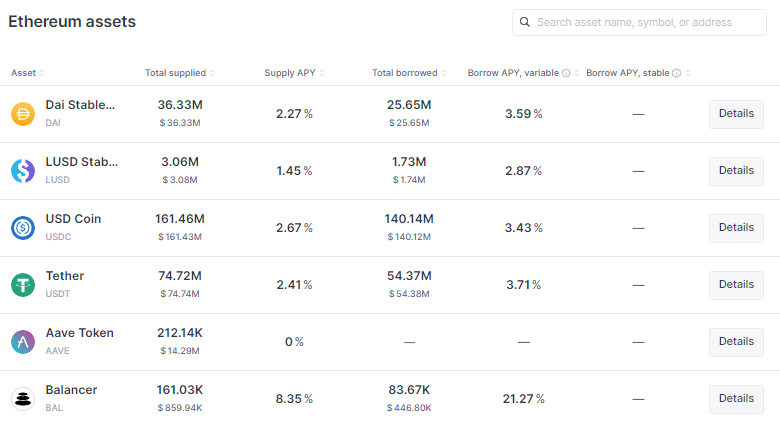This screenshot has width=780, height=427.
Task: Sort by Supply APY column
Action: pyautogui.click(x=294, y=73)
